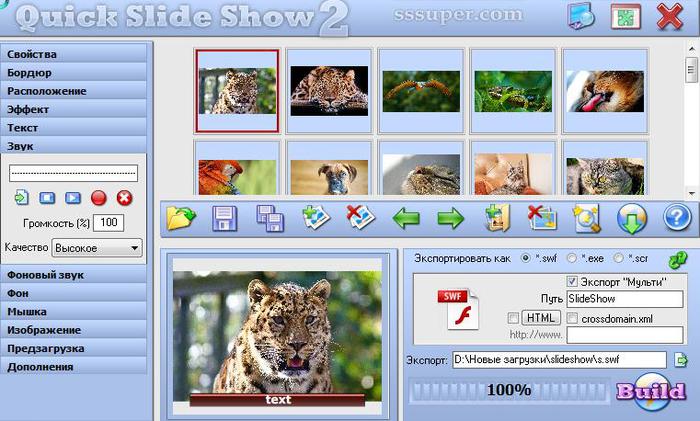Viewport: 700px width, 421px height.
Task: Click the http://www. URL input field
Action: [x=625, y=335]
